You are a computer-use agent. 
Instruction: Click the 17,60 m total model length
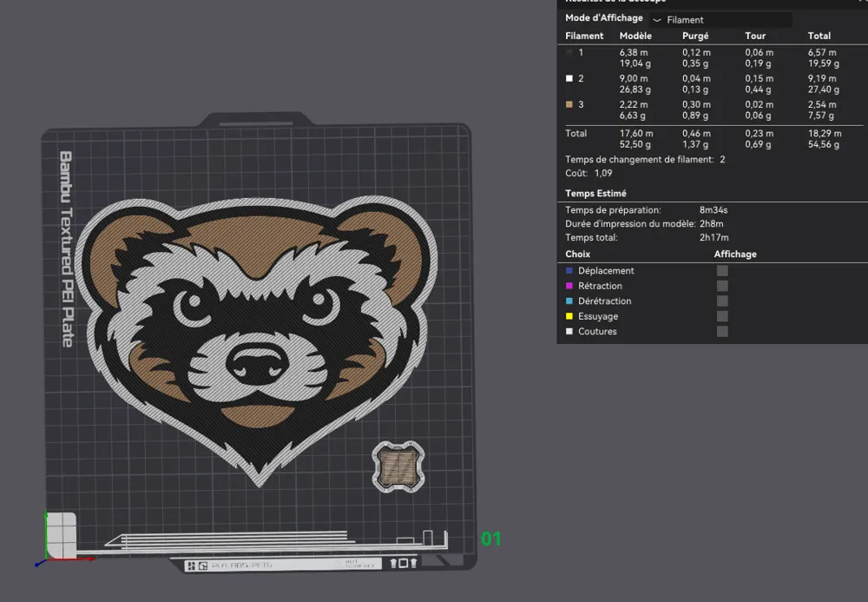(x=636, y=134)
